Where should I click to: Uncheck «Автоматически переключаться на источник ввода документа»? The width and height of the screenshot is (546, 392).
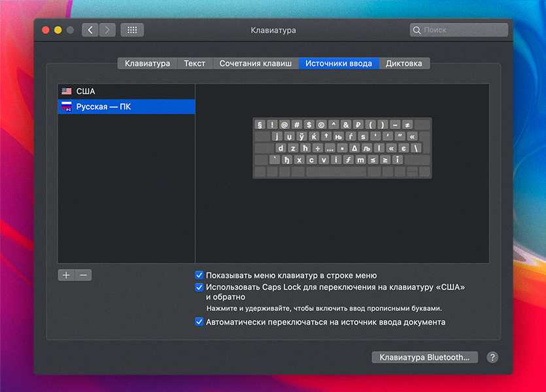[x=199, y=322]
